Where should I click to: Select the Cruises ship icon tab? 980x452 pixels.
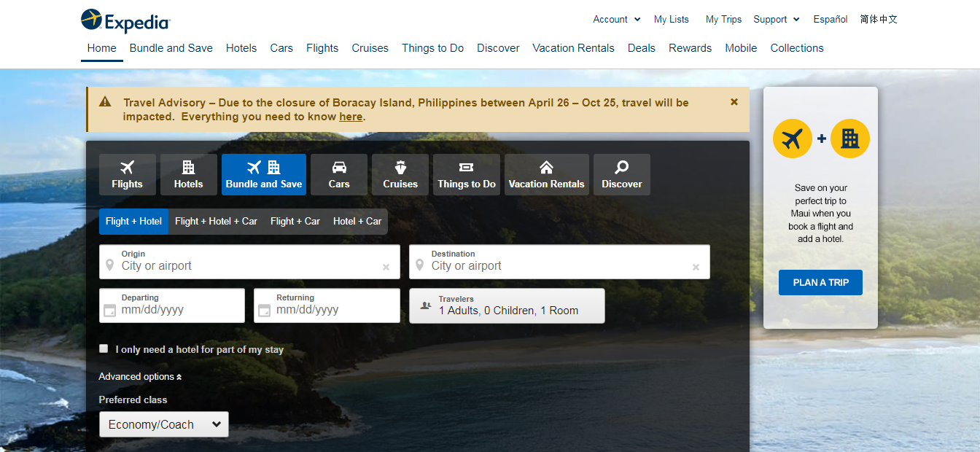(400, 175)
